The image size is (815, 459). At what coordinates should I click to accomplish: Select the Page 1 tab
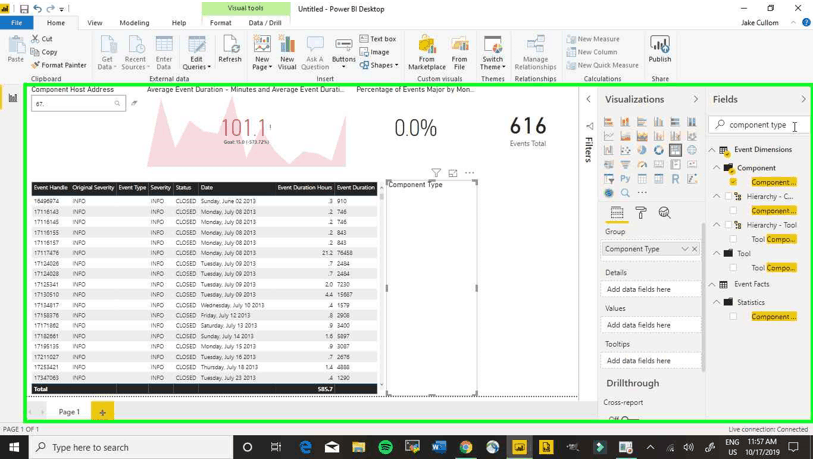coord(69,412)
